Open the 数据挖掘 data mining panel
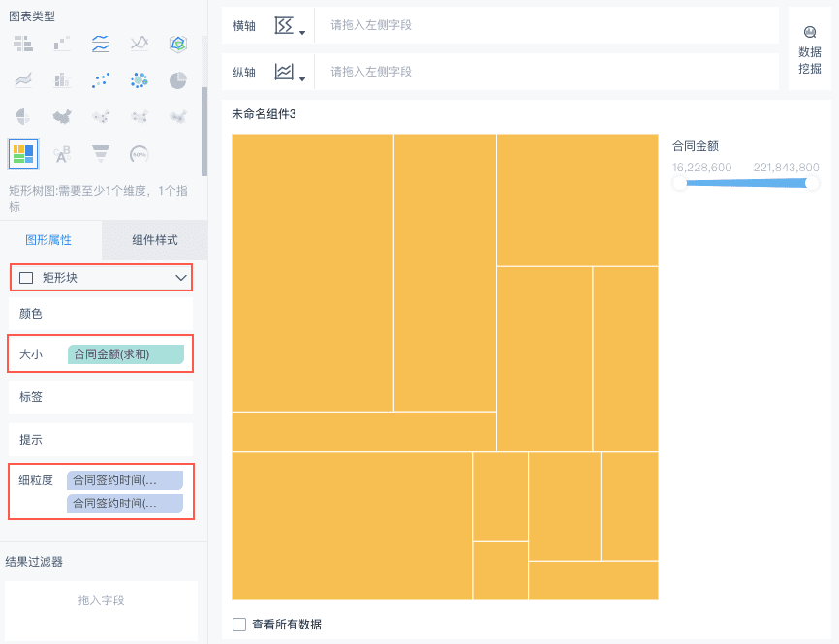The width and height of the screenshot is (839, 644). (x=810, y=49)
